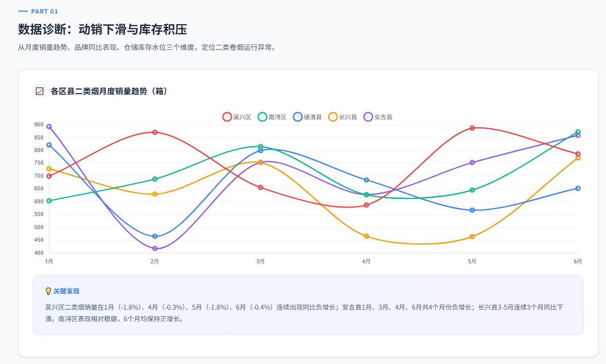This screenshot has width=606, height=364.
Task: Click the 南浔区 green point at 6月
Action: [x=578, y=132]
